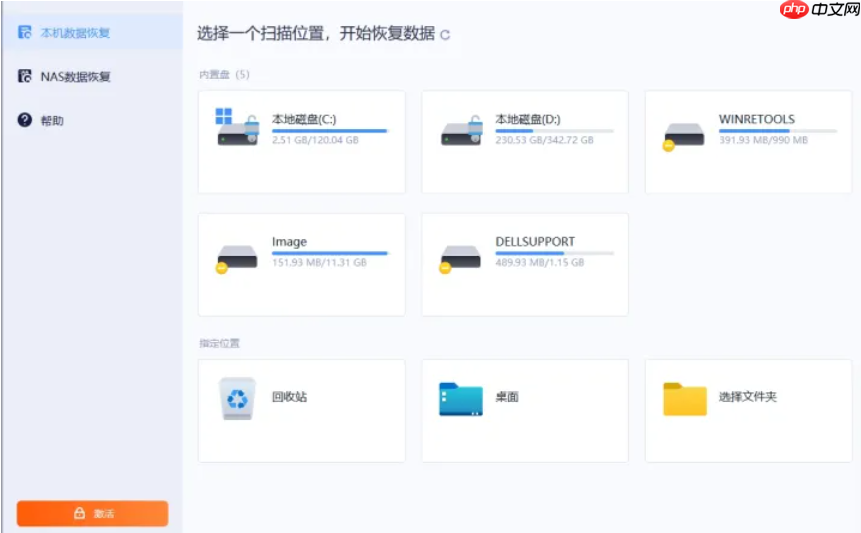Viewport: 861px width, 533px height.
Task: Click the unlock badge on D: drive
Action: click(x=476, y=125)
